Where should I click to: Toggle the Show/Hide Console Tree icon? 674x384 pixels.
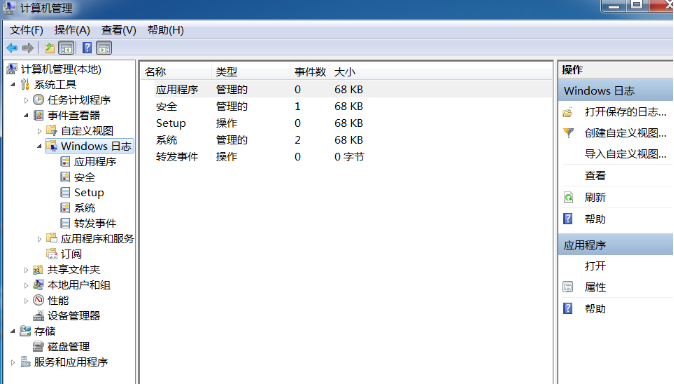coord(66,48)
